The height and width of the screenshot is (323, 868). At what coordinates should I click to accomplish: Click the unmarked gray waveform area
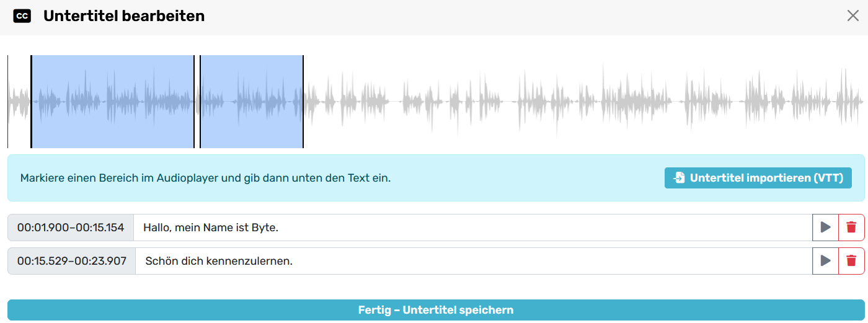tap(558, 102)
